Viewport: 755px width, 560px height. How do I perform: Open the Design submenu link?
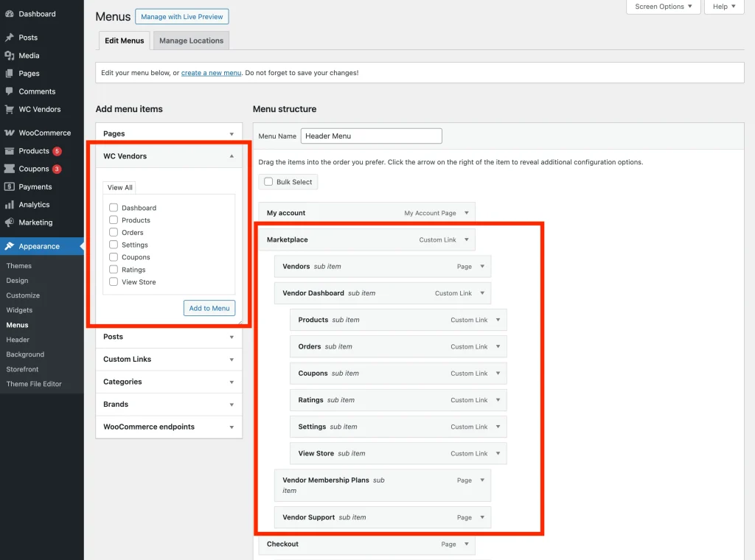(x=18, y=281)
